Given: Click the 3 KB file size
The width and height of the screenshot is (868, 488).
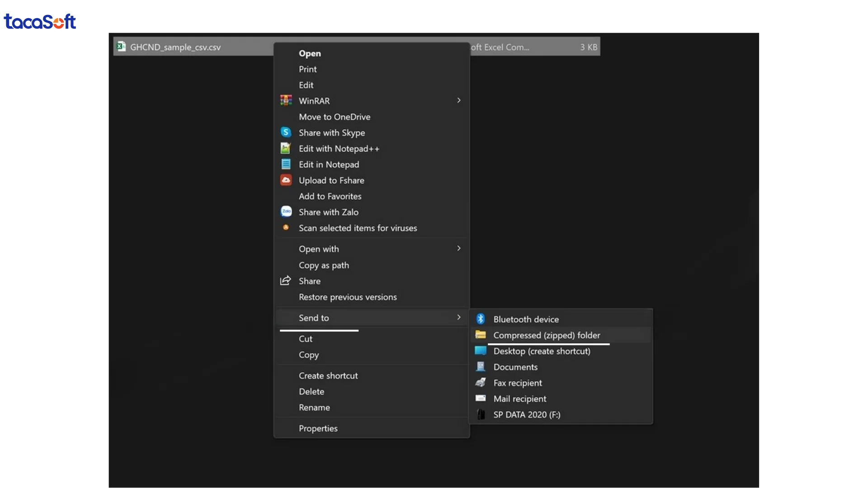Looking at the screenshot, I should coord(589,47).
